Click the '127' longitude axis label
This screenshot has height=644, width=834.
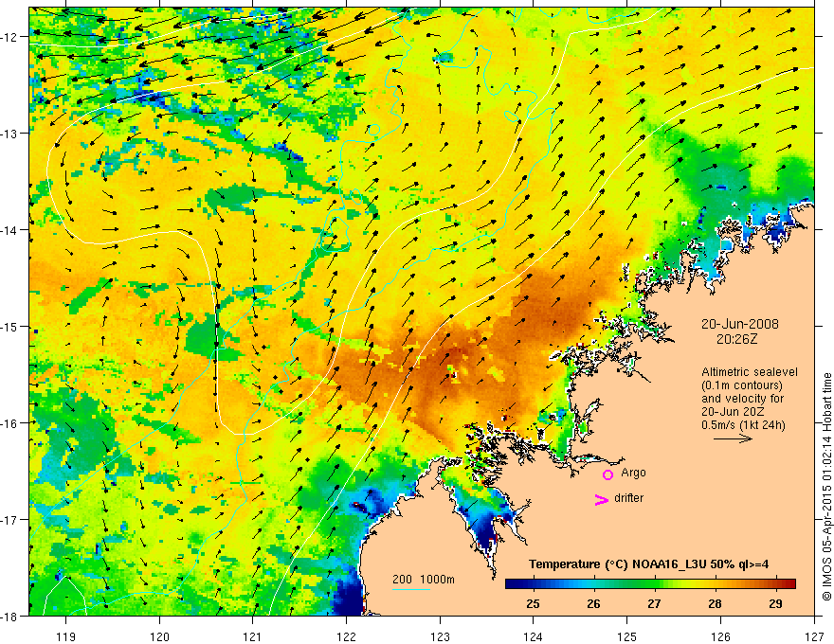(x=814, y=636)
